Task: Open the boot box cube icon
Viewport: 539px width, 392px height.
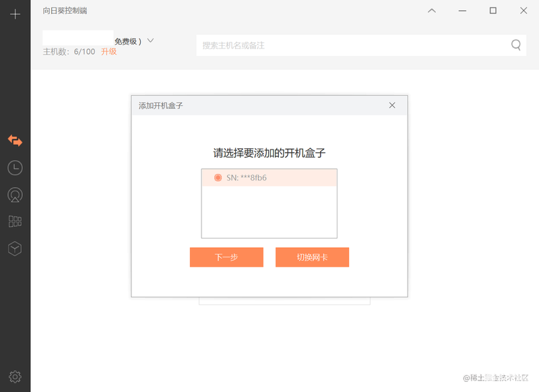Action: 15,249
